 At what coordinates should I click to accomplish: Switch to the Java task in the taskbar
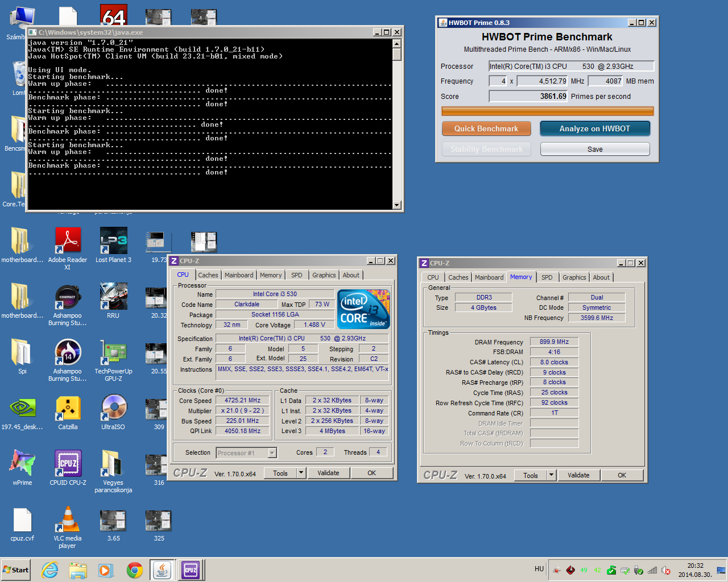(x=163, y=570)
